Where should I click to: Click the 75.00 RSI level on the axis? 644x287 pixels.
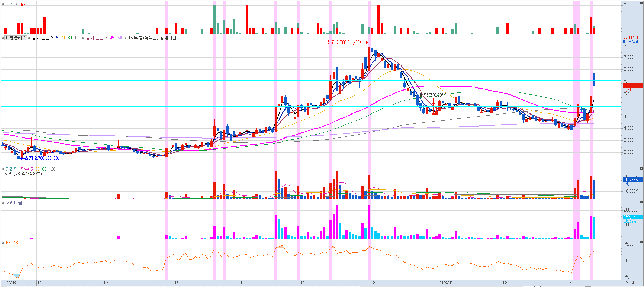click(629, 244)
